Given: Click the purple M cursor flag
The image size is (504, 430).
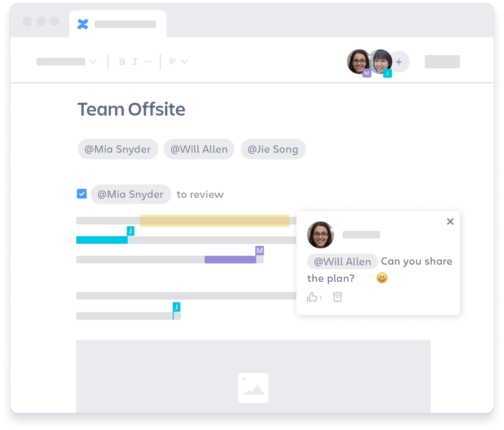Looking at the screenshot, I should 260,251.
